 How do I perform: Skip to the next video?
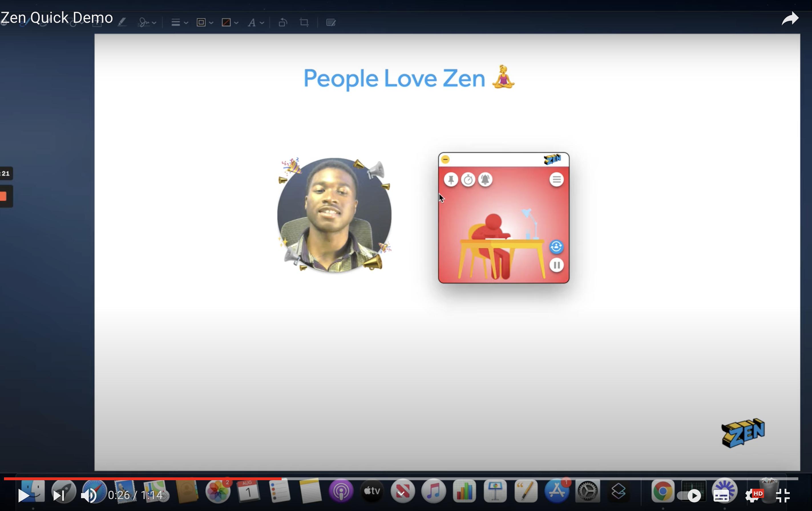pos(59,496)
